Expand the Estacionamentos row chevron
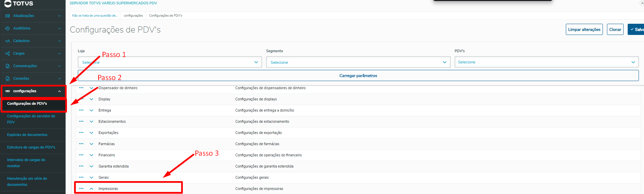The width and height of the screenshot is (644, 194). tap(91, 121)
